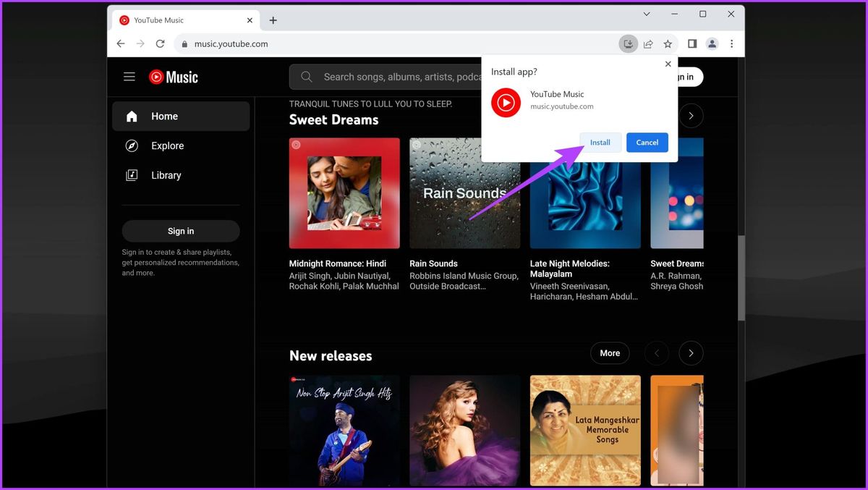
Task: Open Chrome three-dot menu
Action: [x=732, y=44]
